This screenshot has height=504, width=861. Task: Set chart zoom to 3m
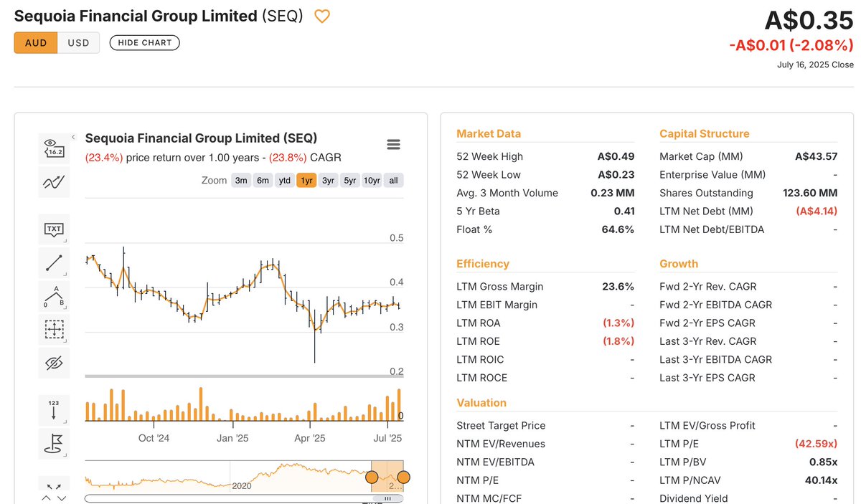[x=241, y=181]
